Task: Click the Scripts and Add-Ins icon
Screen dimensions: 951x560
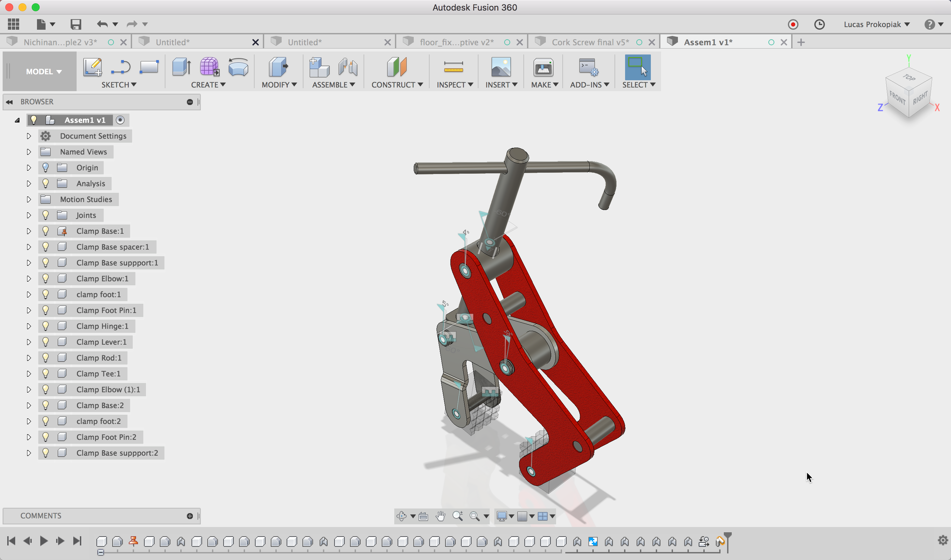Action: point(588,67)
